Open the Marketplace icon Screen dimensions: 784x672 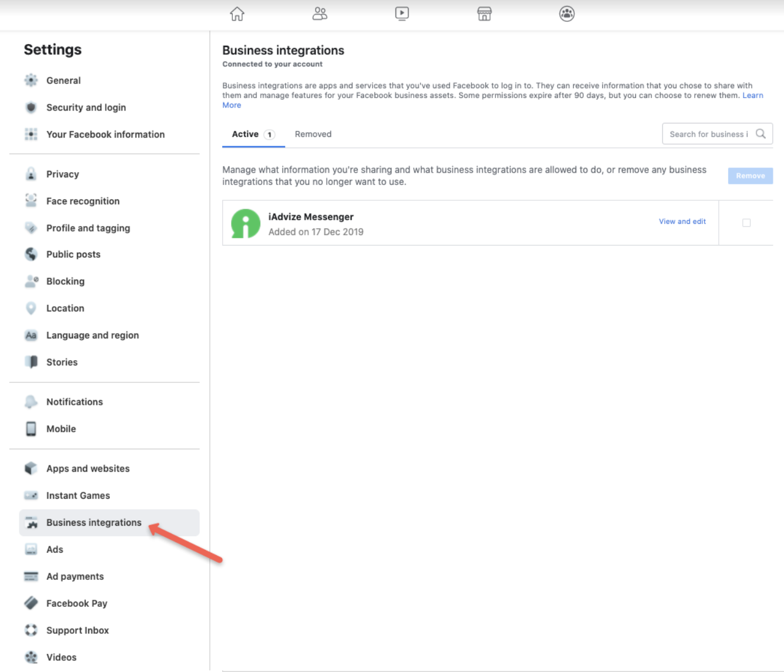[484, 14]
